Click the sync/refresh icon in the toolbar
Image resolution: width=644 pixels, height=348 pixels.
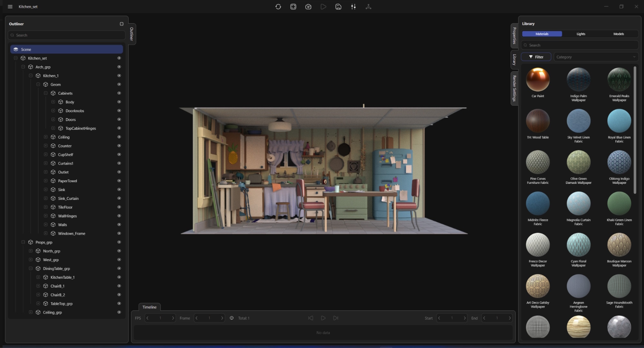278,6
